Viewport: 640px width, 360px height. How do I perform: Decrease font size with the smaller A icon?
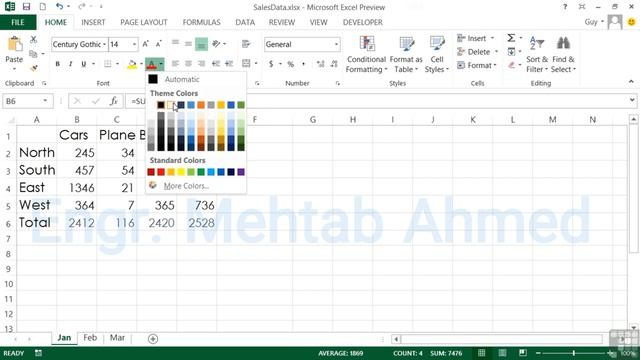click(159, 44)
